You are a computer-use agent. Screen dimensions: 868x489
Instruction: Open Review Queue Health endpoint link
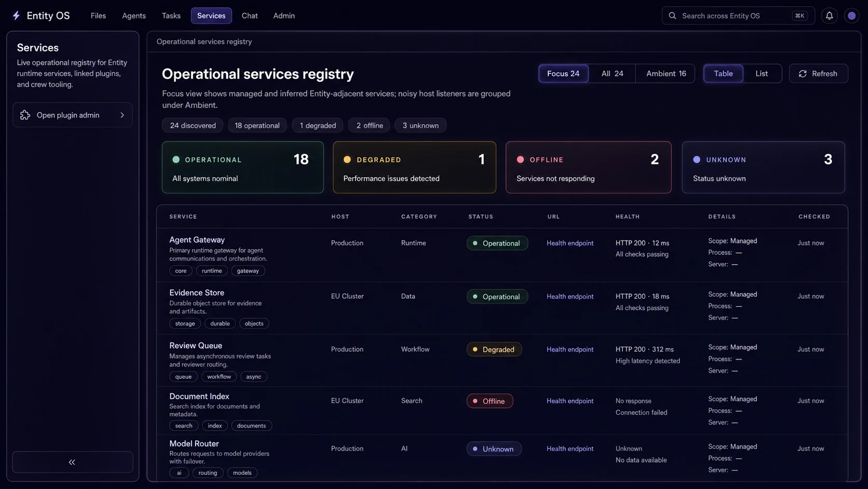point(570,349)
